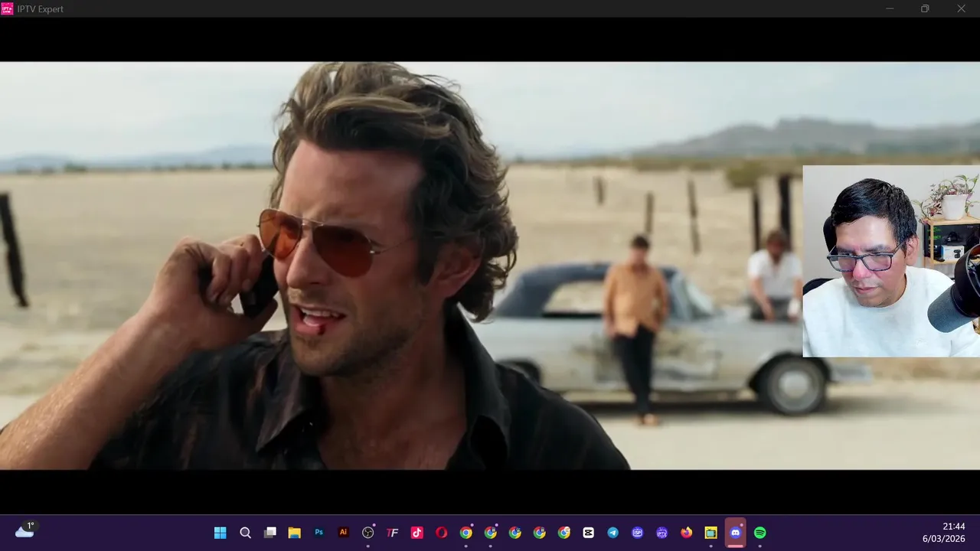980x551 pixels.
Task: Switch to the yellow TV app icon
Action: [x=710, y=533]
